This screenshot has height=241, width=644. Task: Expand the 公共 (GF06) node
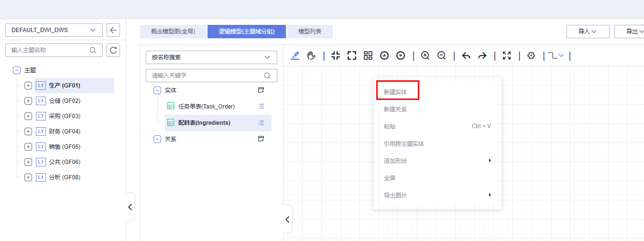28,162
